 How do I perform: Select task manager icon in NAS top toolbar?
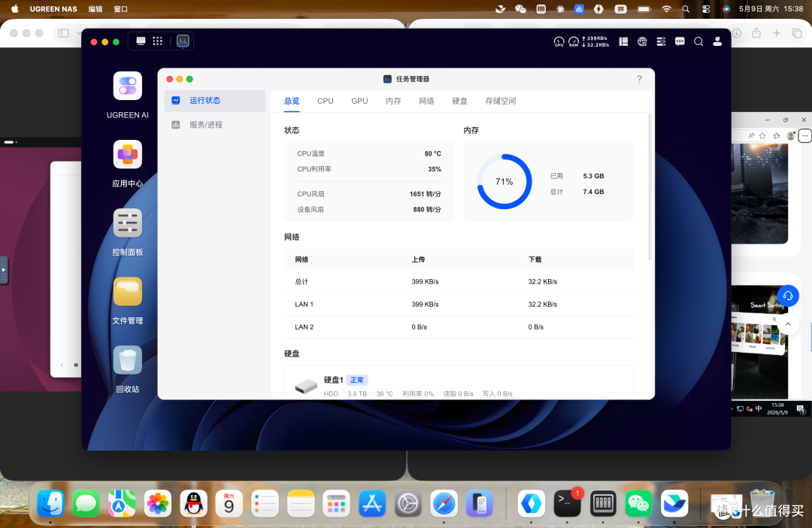(183, 41)
